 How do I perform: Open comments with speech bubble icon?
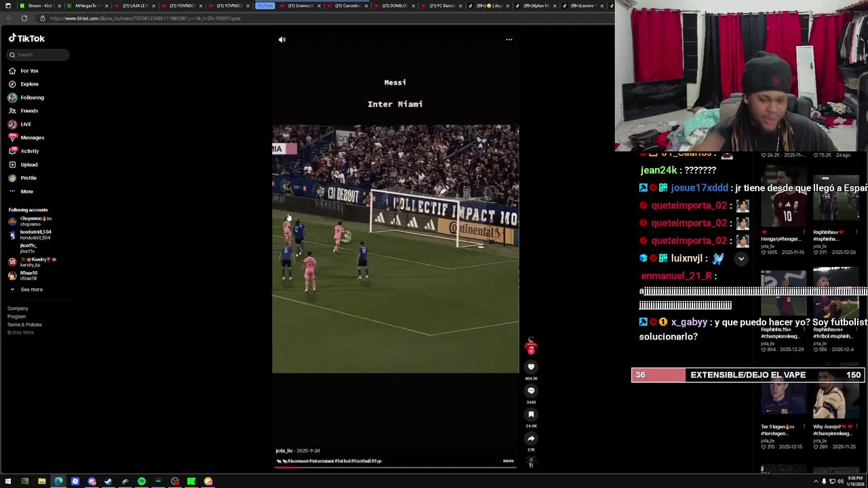pos(531,390)
